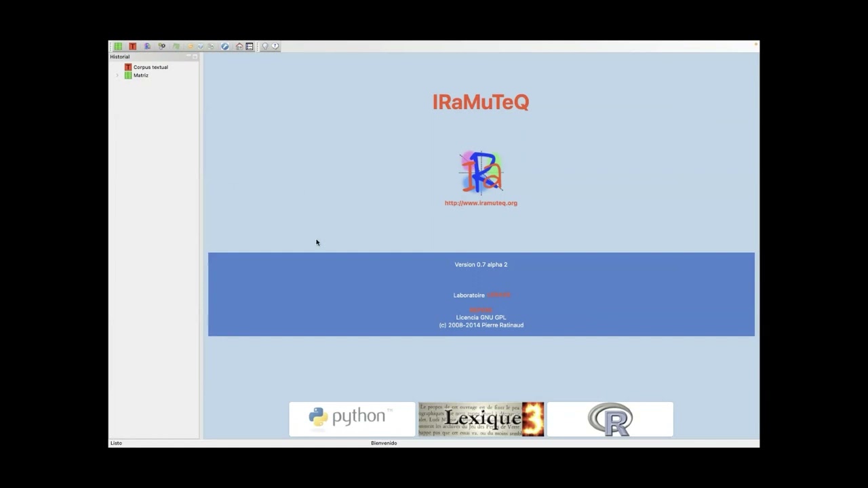Image resolution: width=868 pixels, height=488 pixels.
Task: Click the greyed-out blue round toolbar icon
Action: coord(200,46)
